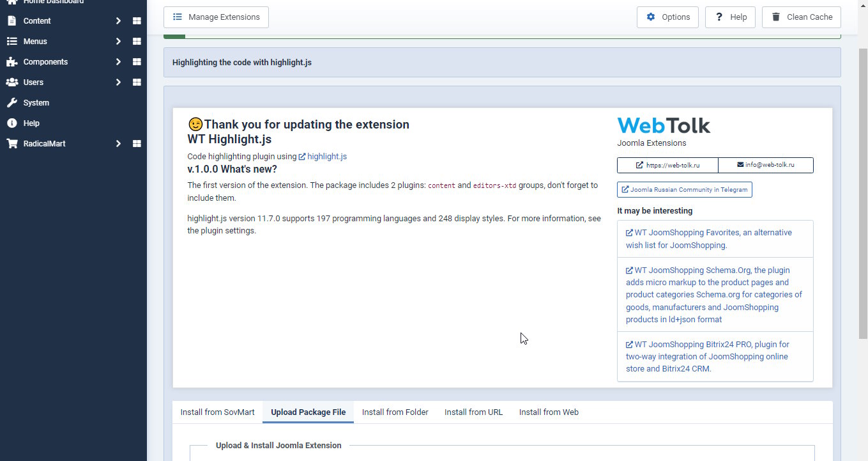868x461 pixels.
Task: Click the Manage Extensions button
Action: point(216,17)
